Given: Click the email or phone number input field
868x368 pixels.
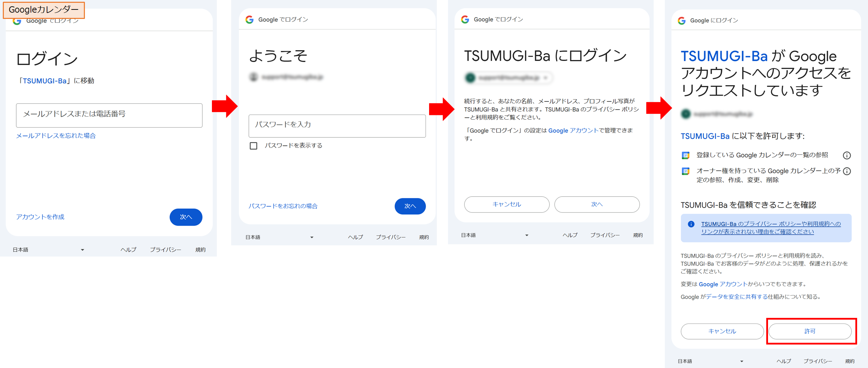Looking at the screenshot, I should [109, 115].
